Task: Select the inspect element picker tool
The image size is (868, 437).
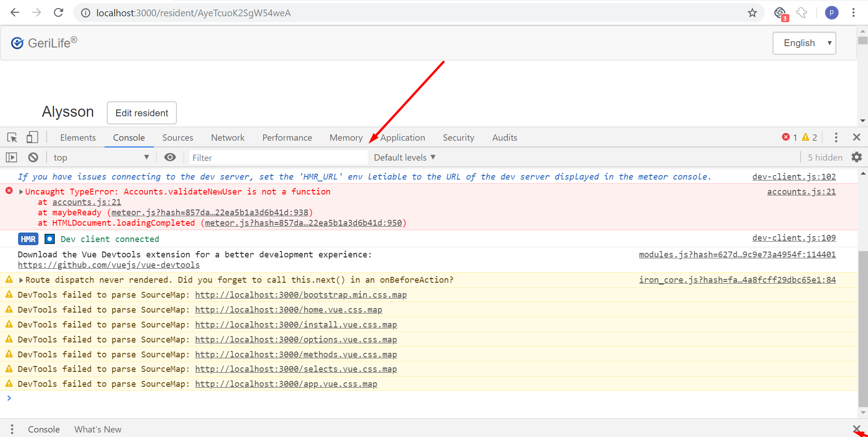Action: click(x=11, y=137)
